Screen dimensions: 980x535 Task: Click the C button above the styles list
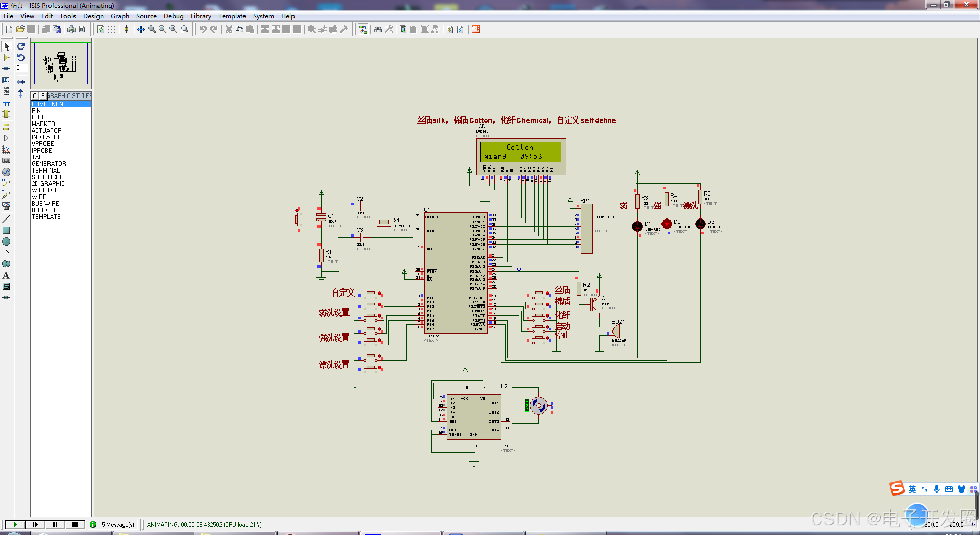(x=35, y=95)
